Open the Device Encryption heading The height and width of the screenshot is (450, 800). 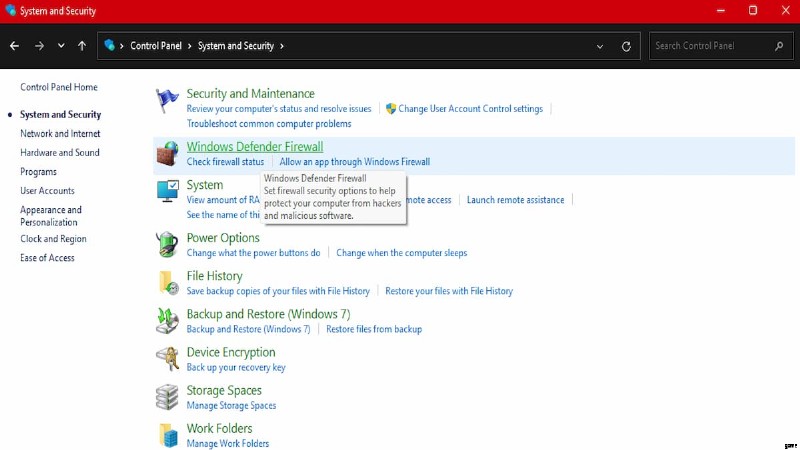(x=231, y=353)
